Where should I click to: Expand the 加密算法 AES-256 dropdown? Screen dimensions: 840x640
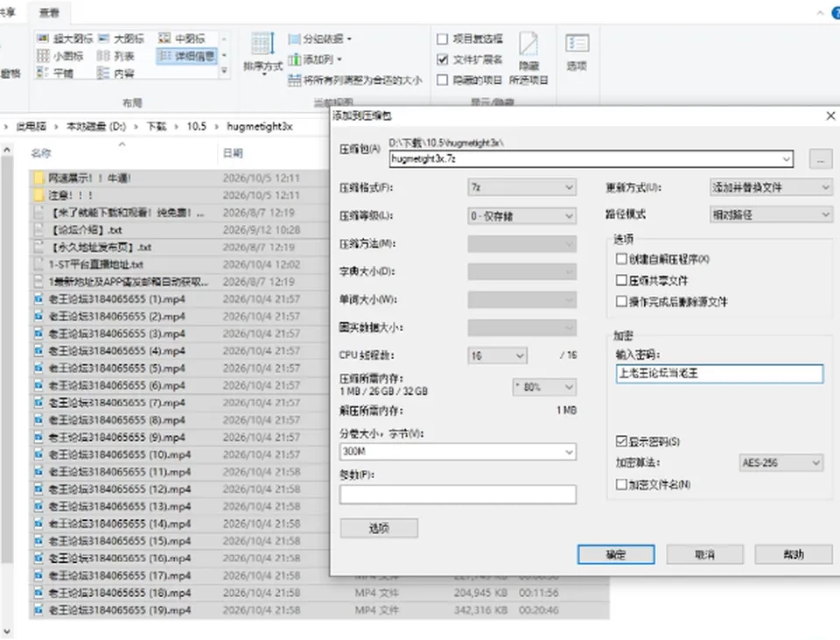click(781, 462)
